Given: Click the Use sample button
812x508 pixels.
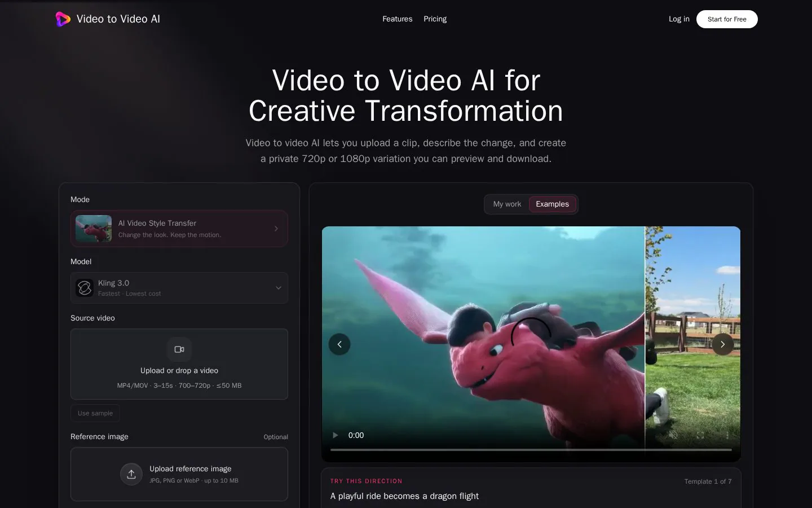Looking at the screenshot, I should point(95,413).
